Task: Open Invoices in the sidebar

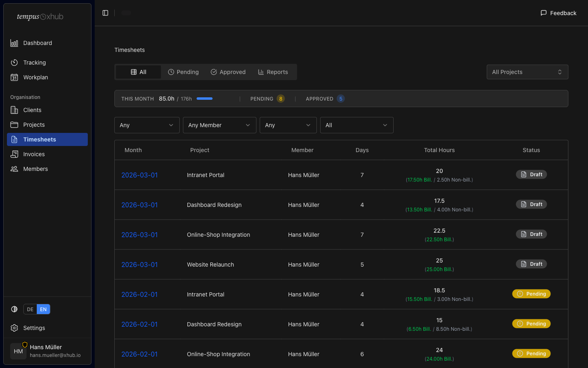Action: [x=34, y=154]
